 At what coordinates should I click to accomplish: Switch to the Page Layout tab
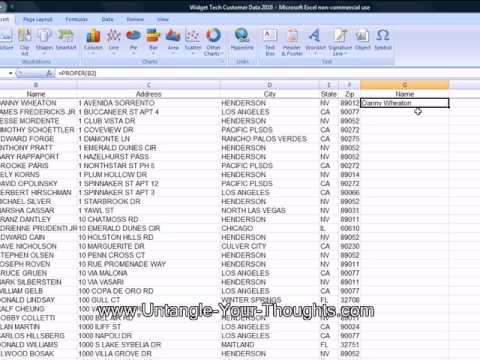point(38,20)
